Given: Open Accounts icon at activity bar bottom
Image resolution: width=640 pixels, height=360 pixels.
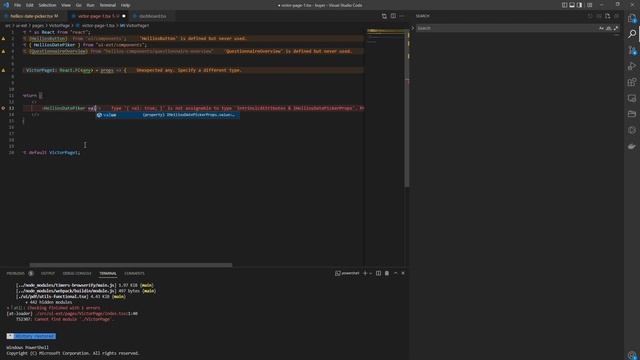Looking at the screenshot, I should (632, 355).
